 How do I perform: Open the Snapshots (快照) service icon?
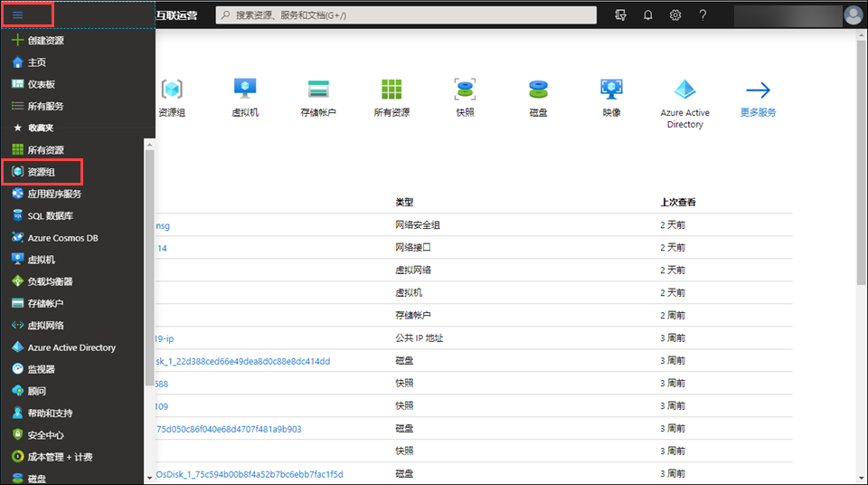coord(465,96)
